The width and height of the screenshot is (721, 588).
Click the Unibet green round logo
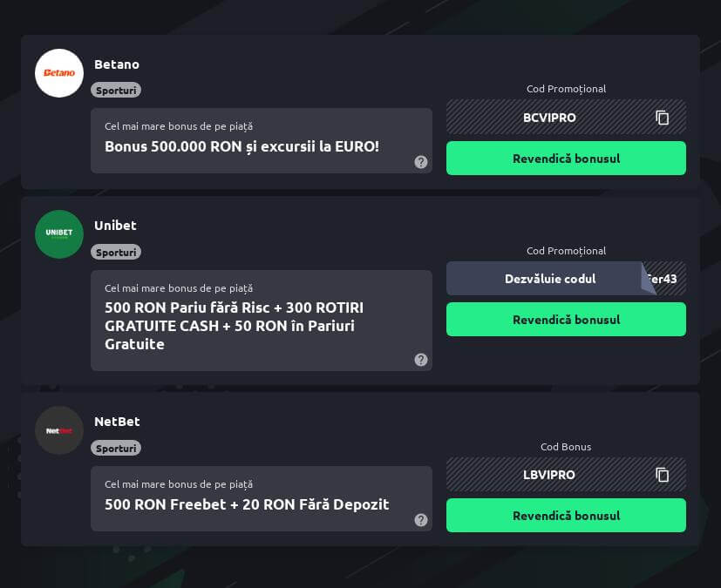(x=59, y=234)
